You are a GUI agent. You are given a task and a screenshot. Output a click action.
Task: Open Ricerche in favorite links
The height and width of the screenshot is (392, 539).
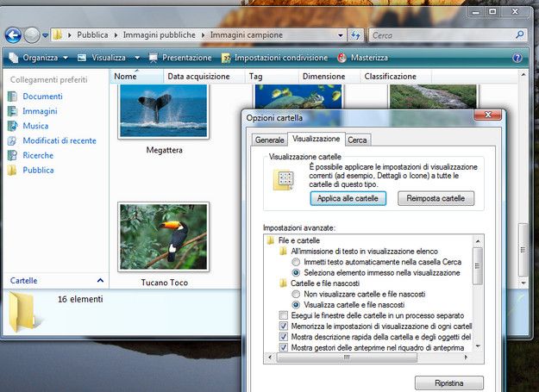point(38,155)
